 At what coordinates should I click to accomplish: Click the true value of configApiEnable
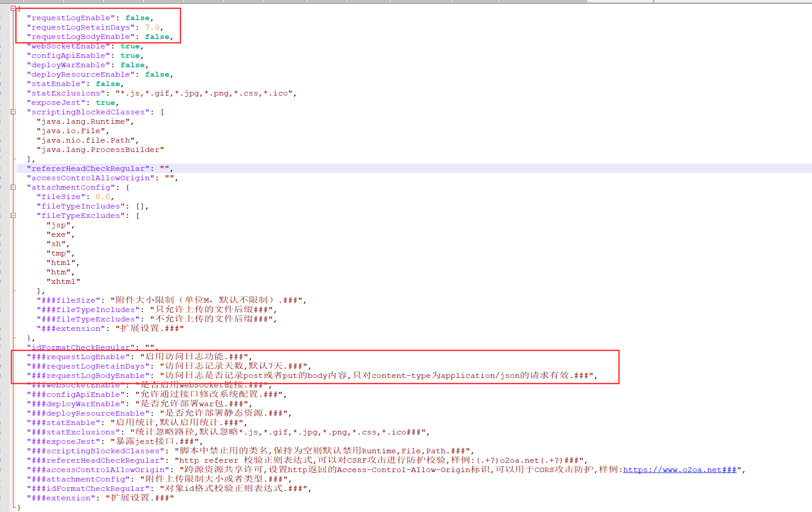pos(130,56)
